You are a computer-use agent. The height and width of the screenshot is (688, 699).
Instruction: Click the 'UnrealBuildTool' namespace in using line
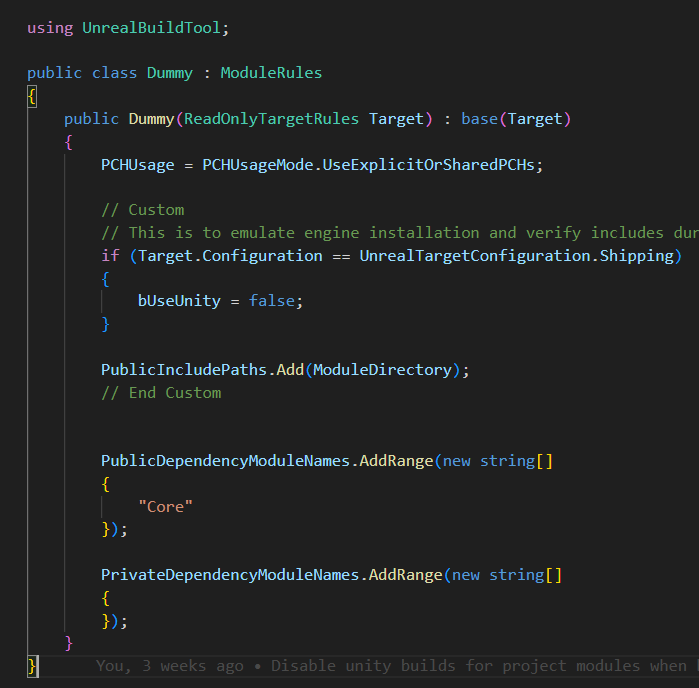152,28
